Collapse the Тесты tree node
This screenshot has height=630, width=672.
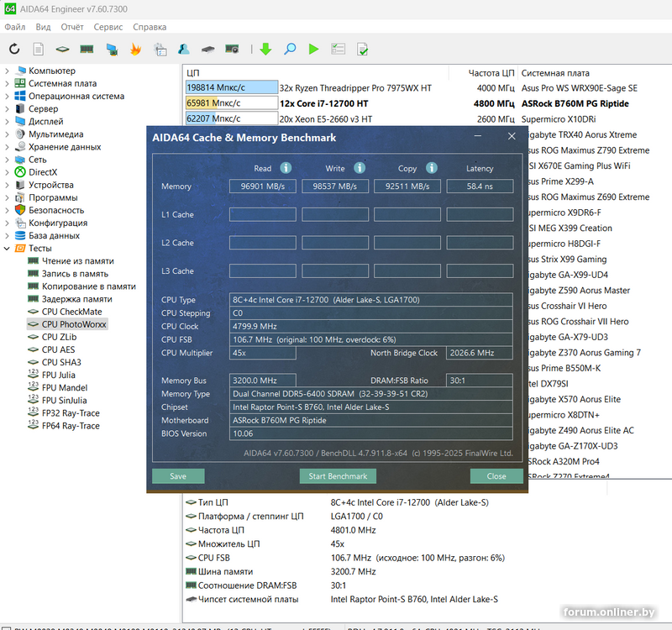pos(7,248)
